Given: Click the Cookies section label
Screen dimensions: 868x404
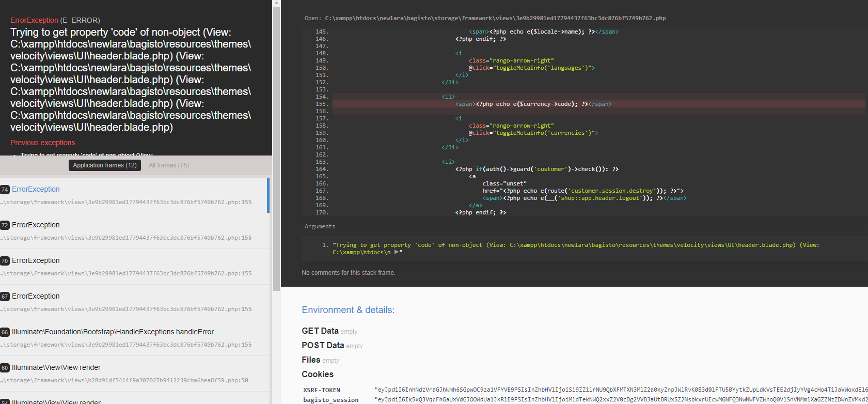Looking at the screenshot, I should 318,374.
